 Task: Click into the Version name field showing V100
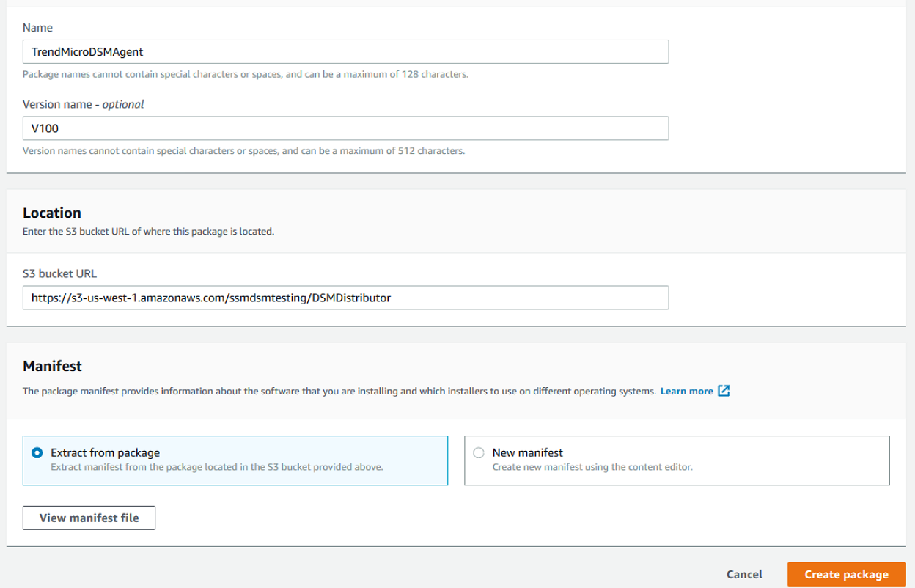point(345,128)
